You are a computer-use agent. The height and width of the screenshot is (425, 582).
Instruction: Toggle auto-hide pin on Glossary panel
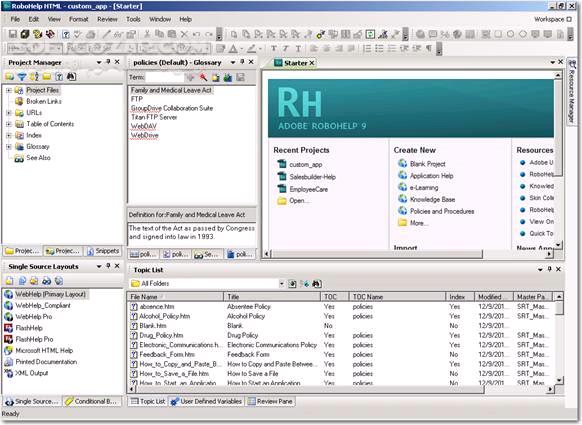242,62
